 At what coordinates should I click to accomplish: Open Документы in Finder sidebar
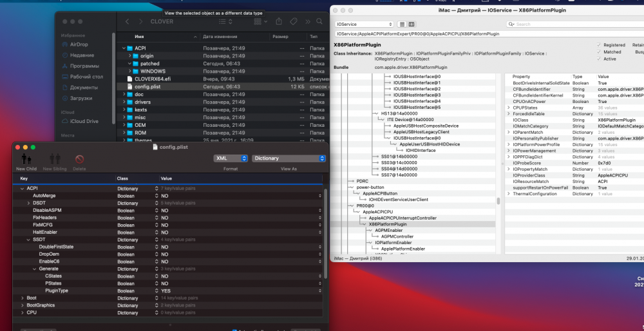[80, 88]
